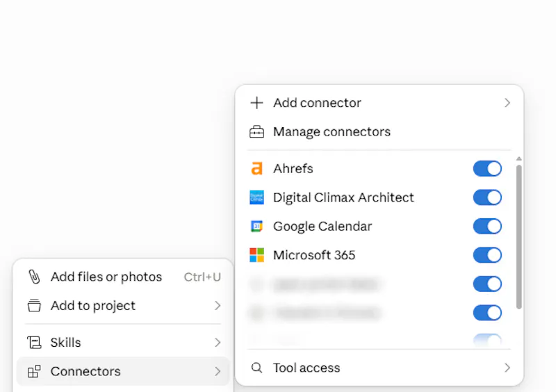The height and width of the screenshot is (392, 556).
Task: Open the Skills menu item
Action: [x=124, y=343]
